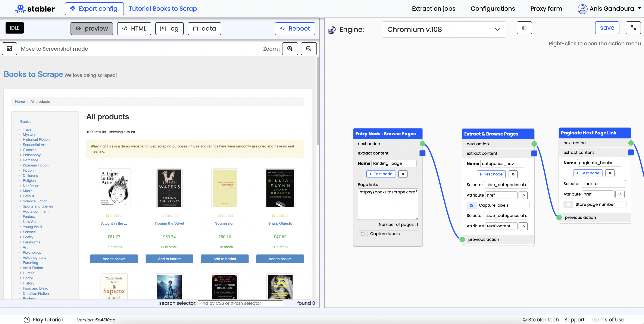
Task: Click Soumission book title link
Action: tap(225, 224)
